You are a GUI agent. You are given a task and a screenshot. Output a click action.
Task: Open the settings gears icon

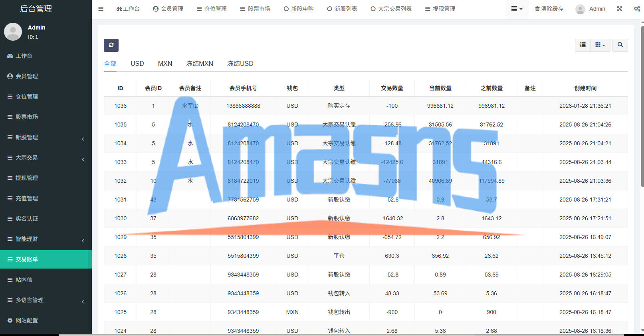coord(637,9)
